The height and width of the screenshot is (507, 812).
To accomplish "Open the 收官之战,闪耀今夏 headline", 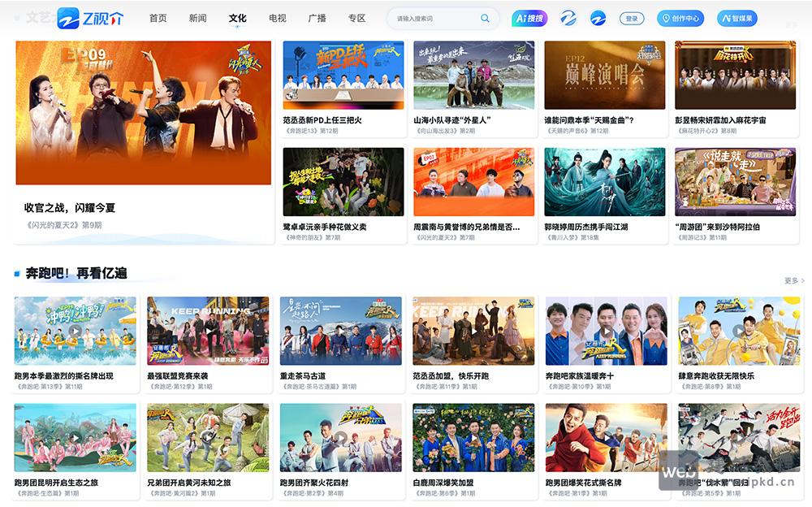I will (69, 208).
